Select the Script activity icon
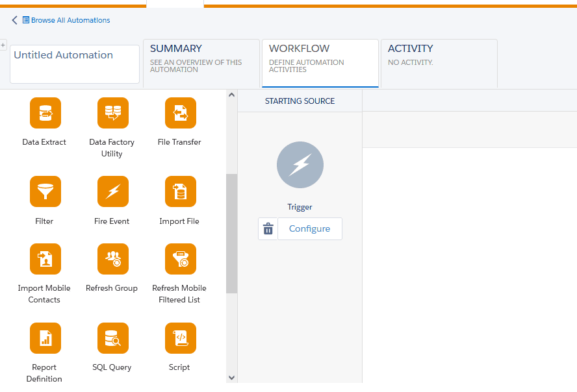 [180, 338]
